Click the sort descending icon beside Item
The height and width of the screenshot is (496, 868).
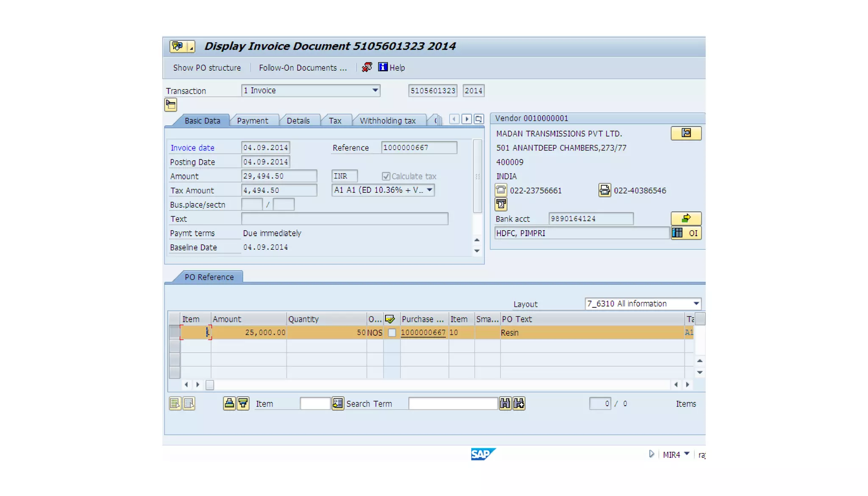243,403
